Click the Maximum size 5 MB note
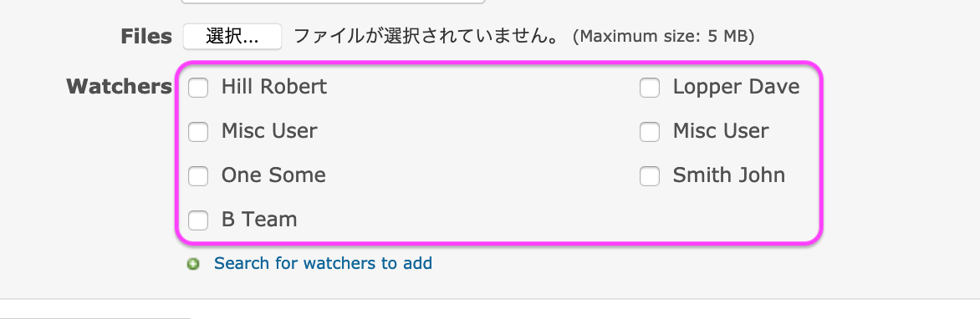 [x=663, y=37]
